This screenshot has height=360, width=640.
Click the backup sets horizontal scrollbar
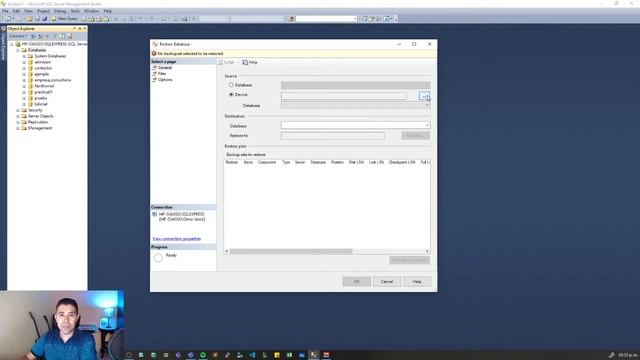click(291, 251)
